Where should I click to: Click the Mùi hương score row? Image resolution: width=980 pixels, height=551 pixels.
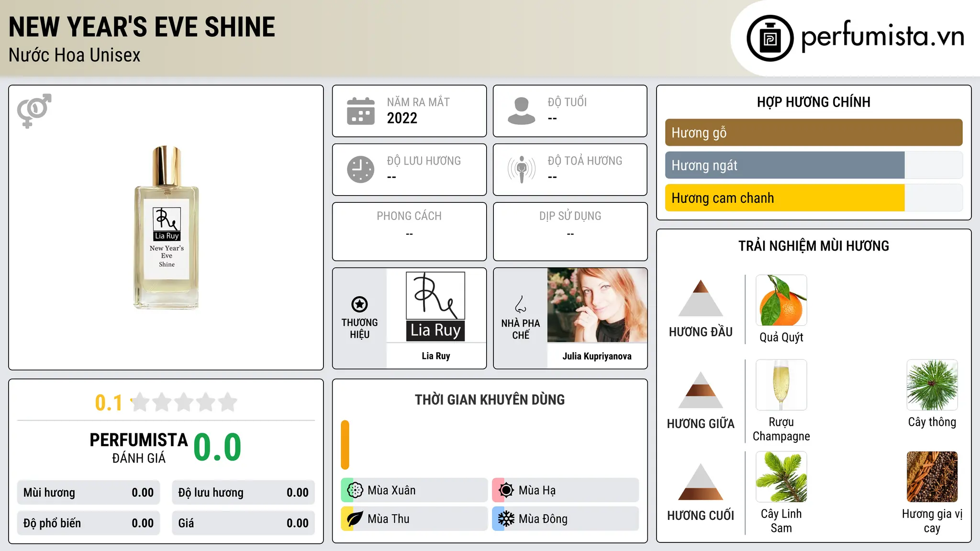point(89,493)
